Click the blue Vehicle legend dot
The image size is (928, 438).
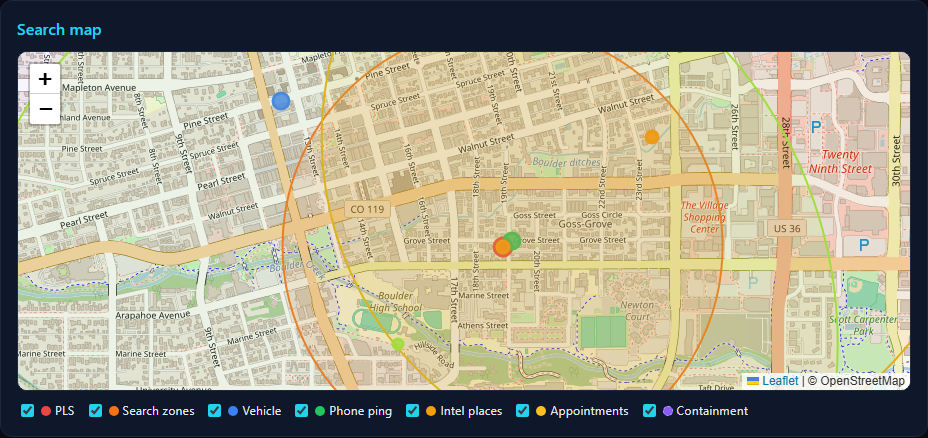tap(233, 411)
